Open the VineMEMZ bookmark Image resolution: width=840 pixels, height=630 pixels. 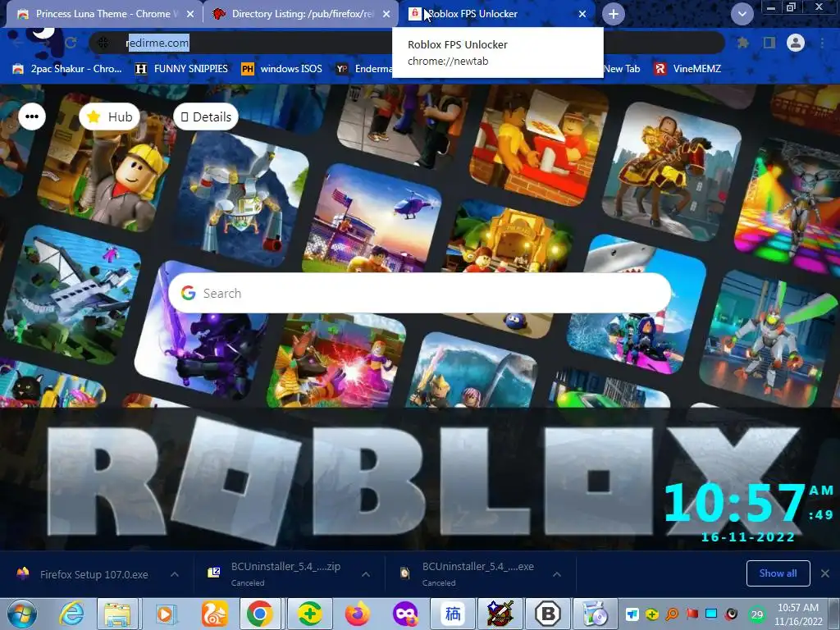(688, 69)
